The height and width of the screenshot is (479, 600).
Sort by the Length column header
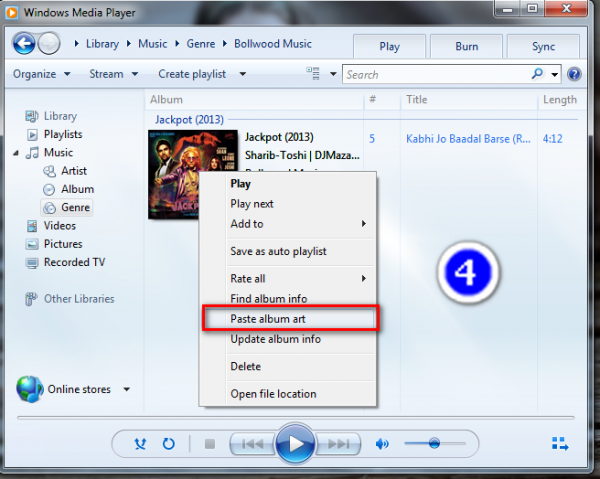click(559, 99)
